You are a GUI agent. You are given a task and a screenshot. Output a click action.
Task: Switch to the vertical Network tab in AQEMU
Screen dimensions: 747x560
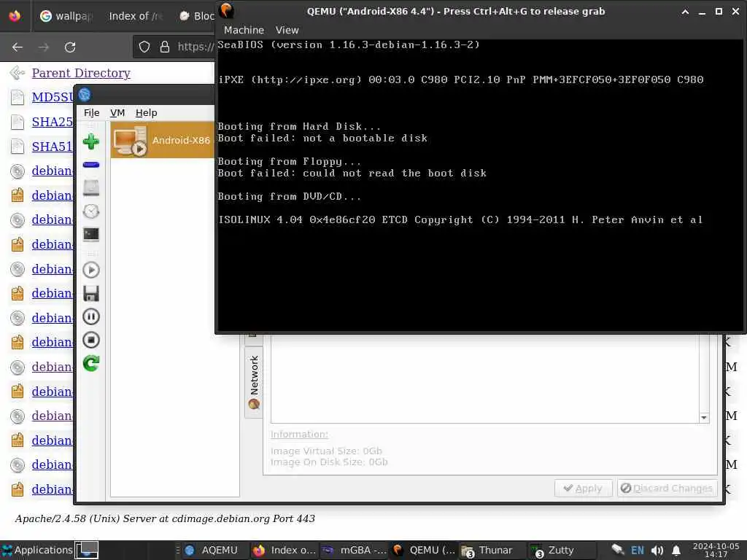click(254, 382)
